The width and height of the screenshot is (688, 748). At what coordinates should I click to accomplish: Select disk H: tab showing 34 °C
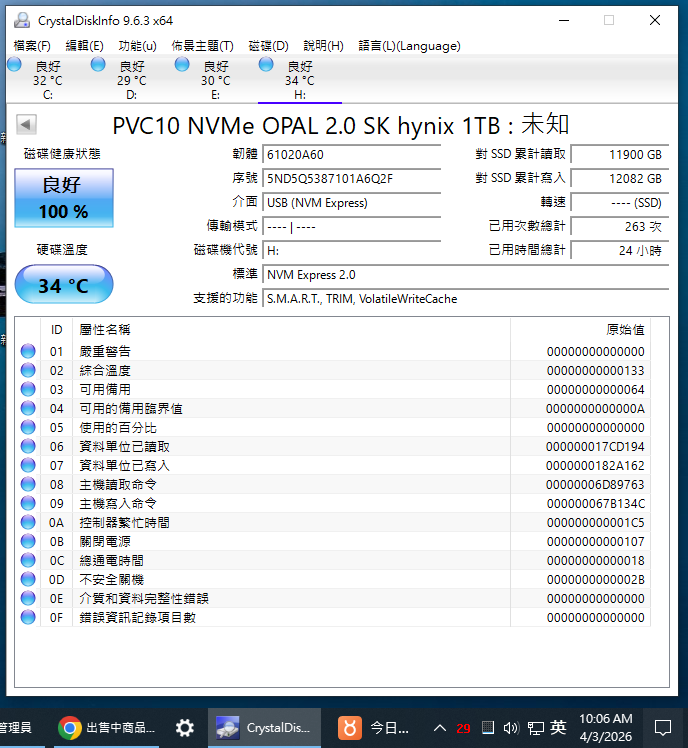point(300,79)
